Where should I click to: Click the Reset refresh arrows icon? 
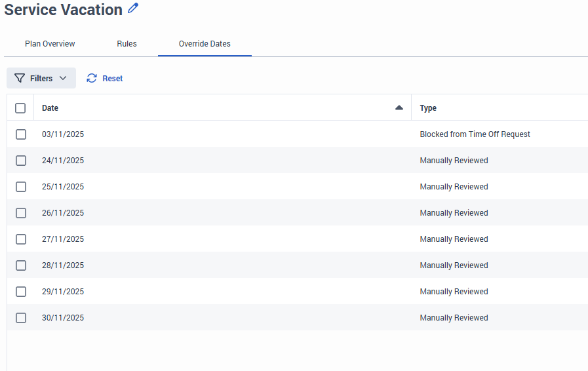(x=92, y=78)
